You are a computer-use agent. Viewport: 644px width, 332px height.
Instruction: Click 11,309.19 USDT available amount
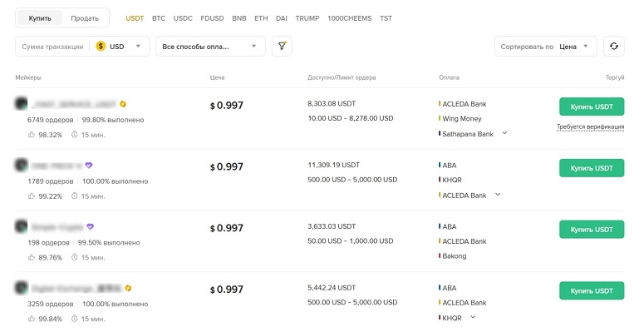click(x=333, y=165)
